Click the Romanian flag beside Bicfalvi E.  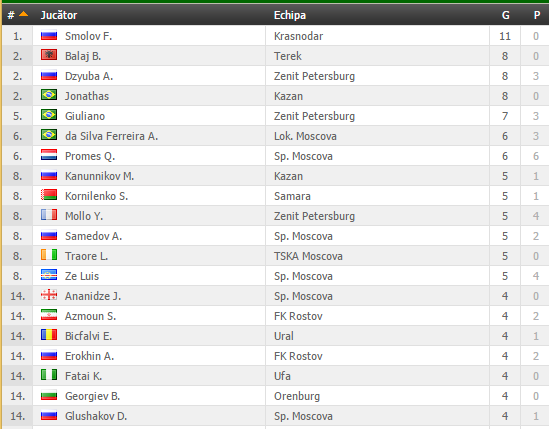tap(49, 335)
